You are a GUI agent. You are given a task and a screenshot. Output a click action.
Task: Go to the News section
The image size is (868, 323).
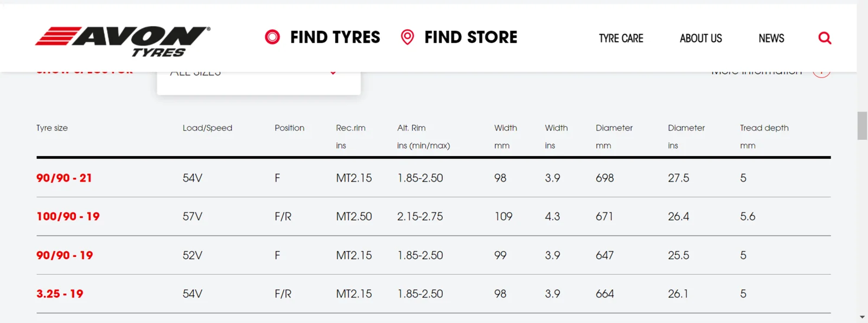[x=771, y=38]
